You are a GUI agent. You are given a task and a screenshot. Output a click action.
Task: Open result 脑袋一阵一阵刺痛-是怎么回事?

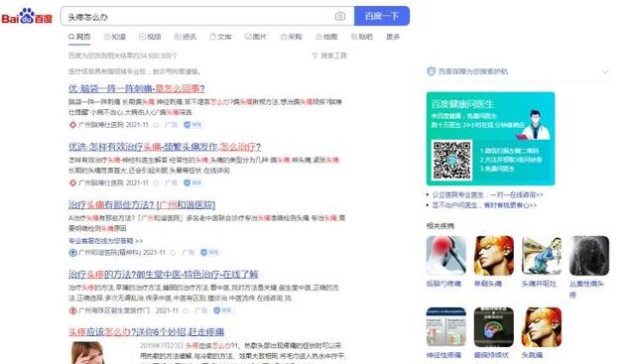[x=137, y=88]
